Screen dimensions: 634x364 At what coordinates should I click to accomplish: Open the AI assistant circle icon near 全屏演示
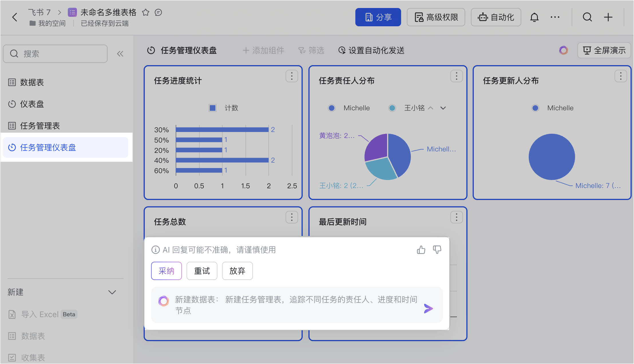point(563,51)
